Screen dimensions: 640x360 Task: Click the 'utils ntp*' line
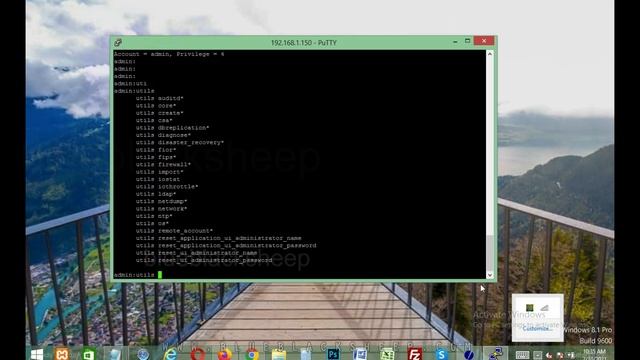154,216
